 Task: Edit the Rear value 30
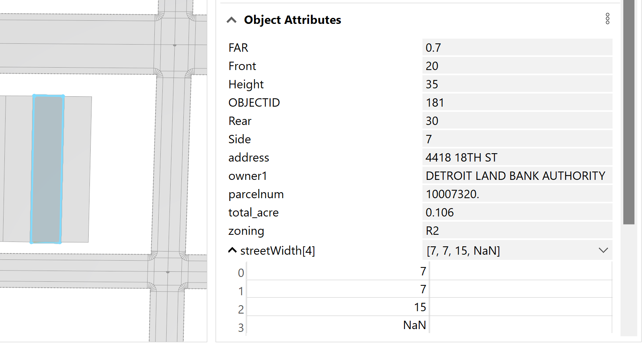(517, 121)
